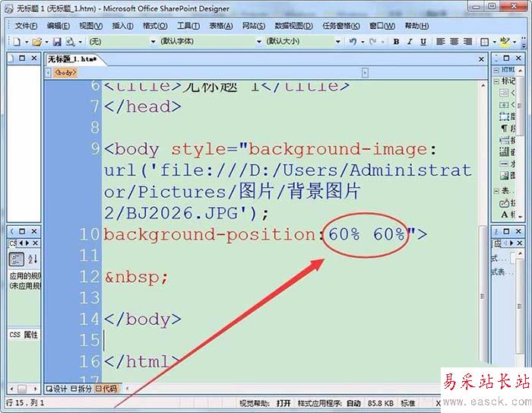Click the right arrow of tag selector bar
This screenshot has width=532, height=413.
365,73
